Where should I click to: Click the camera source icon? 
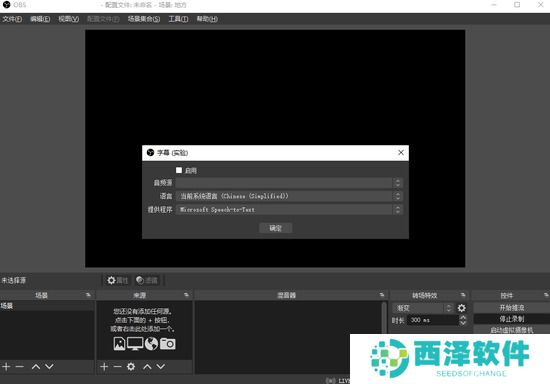pyautogui.click(x=168, y=344)
